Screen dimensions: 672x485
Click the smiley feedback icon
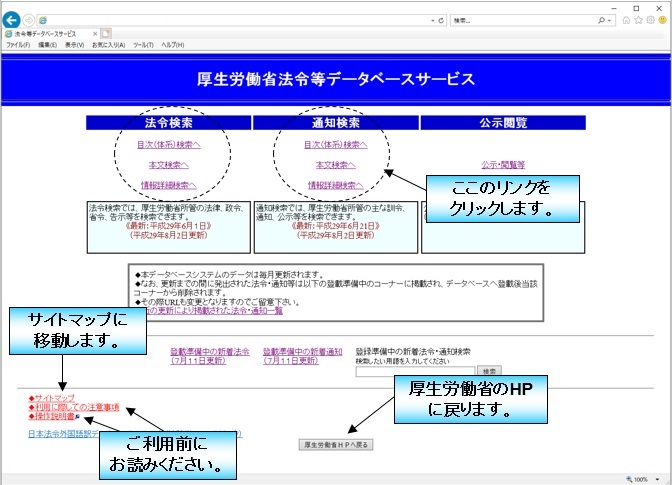point(662,20)
